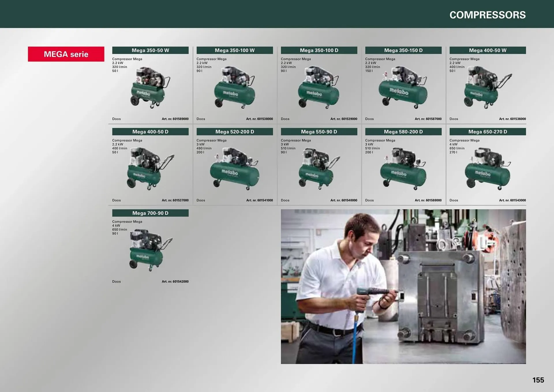Viewport: 554px width, 392px height.
Task: Click the Mega 350-100 W product image
Action: tap(235, 89)
